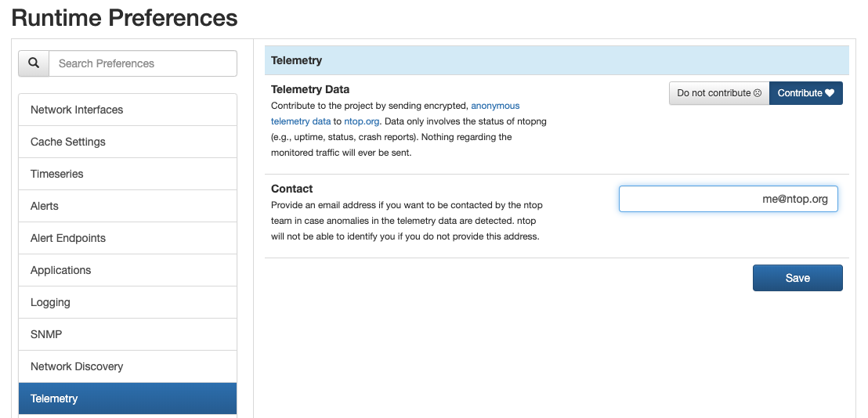Open the Alerts preferences section
The width and height of the screenshot is (868, 418).
pos(128,206)
